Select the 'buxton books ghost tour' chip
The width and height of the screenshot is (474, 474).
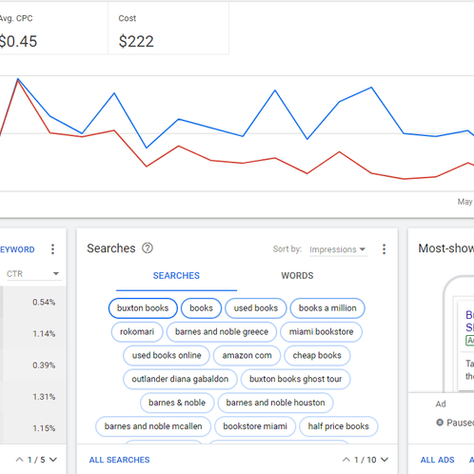tap(295, 379)
